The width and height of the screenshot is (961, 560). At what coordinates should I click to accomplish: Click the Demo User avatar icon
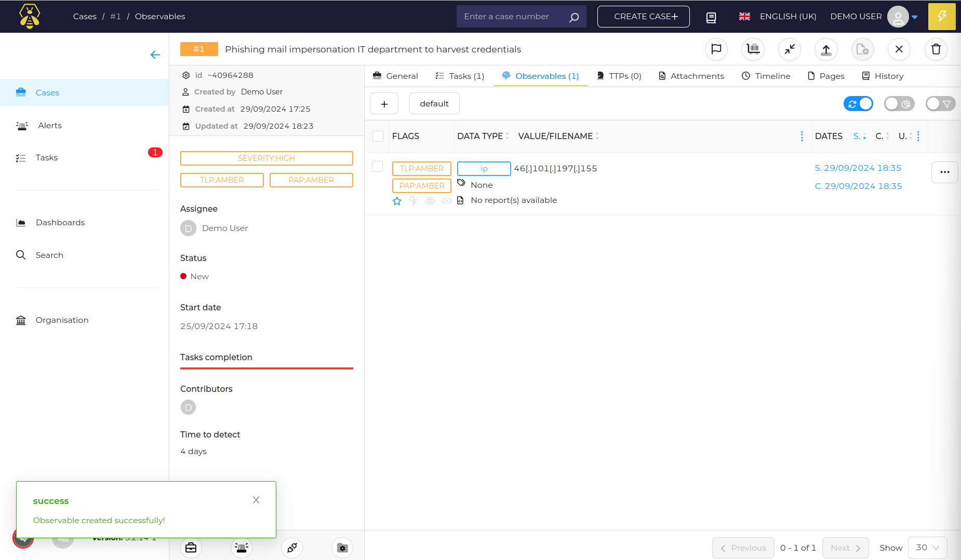tap(898, 17)
